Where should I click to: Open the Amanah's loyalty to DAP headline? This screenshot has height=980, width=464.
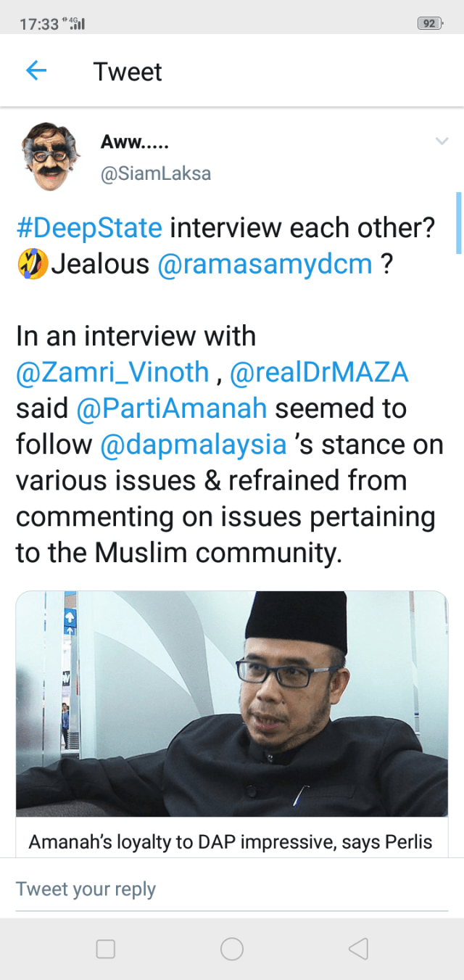[x=231, y=842]
